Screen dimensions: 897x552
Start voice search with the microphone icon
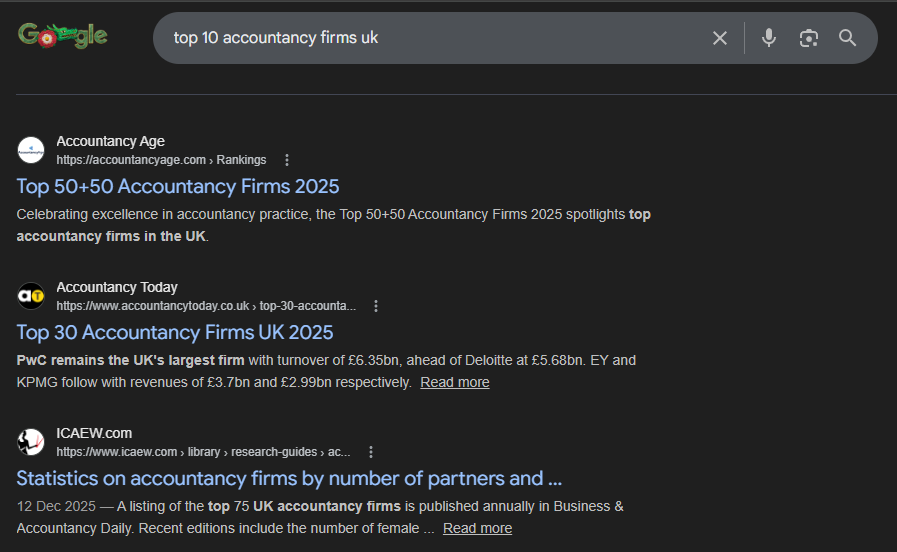coord(769,38)
